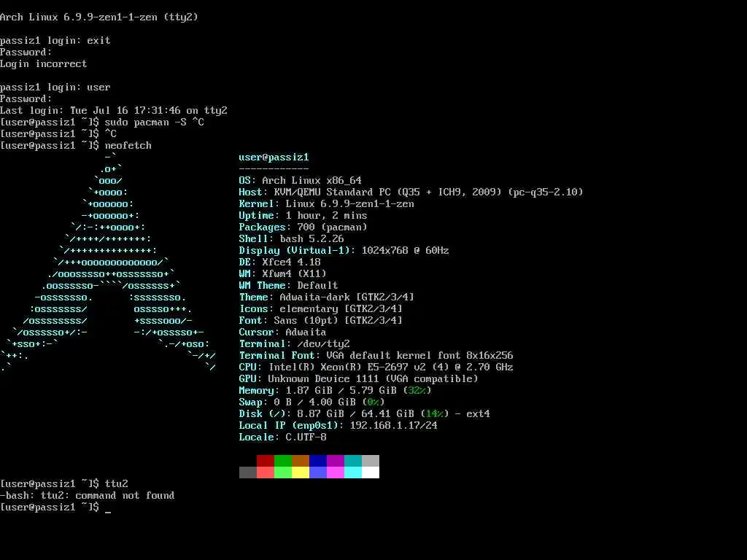Click the dark gray color block
Image resolution: width=747 pixels, height=560 pixels.
[248, 472]
